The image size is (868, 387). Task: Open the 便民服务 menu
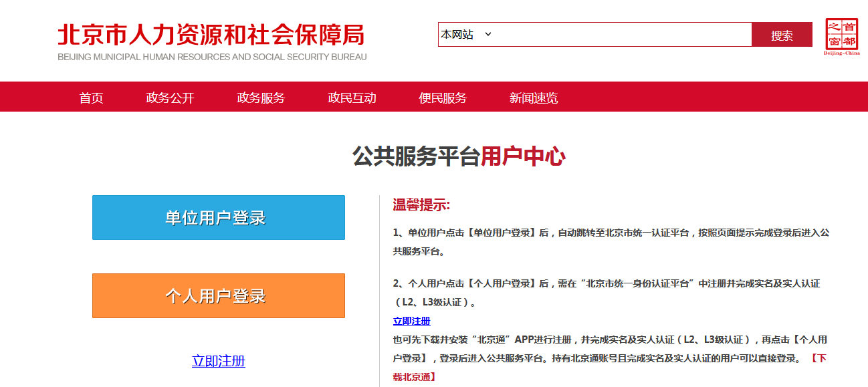pos(441,97)
